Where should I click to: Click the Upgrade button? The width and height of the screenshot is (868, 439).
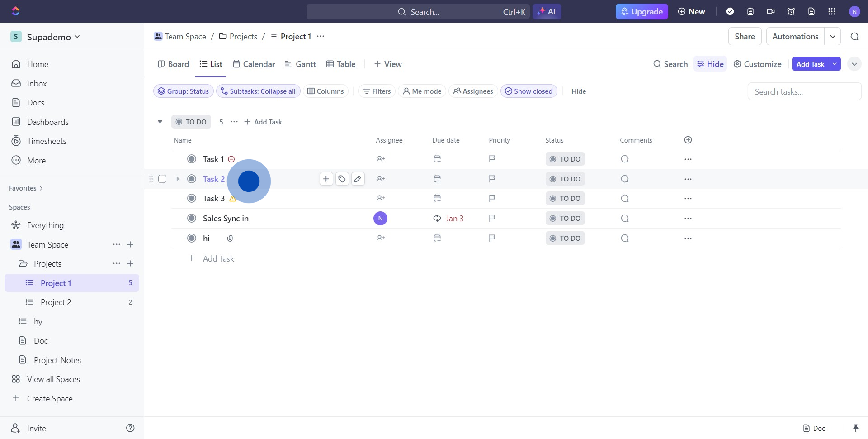[642, 12]
